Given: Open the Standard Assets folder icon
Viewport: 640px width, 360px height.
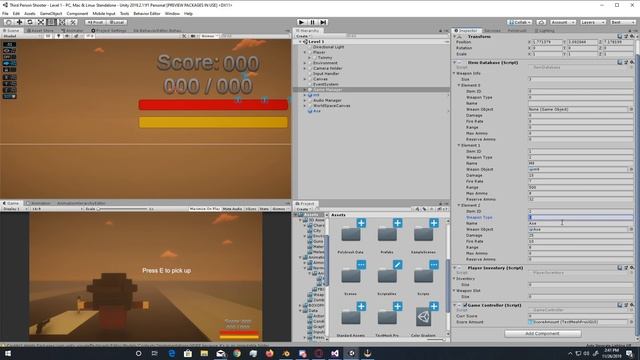Looking at the screenshot, I should [351, 317].
